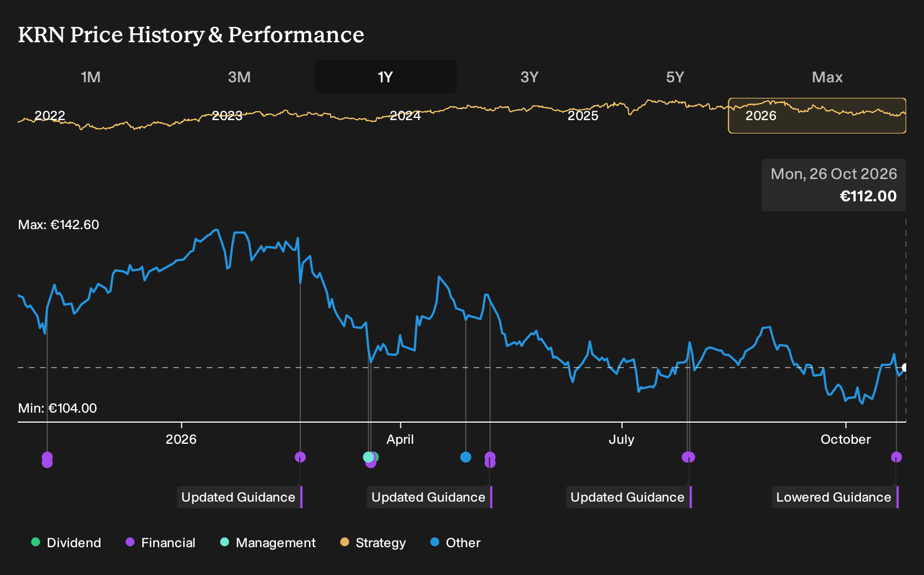Image resolution: width=924 pixels, height=575 pixels.
Task: Jump to 2023 in the overview timeline
Action: pyautogui.click(x=227, y=116)
